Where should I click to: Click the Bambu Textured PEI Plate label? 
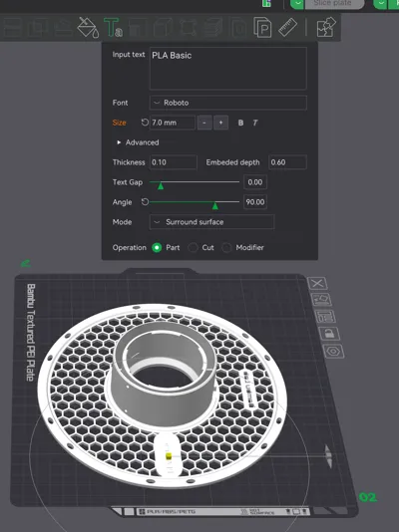click(31, 333)
